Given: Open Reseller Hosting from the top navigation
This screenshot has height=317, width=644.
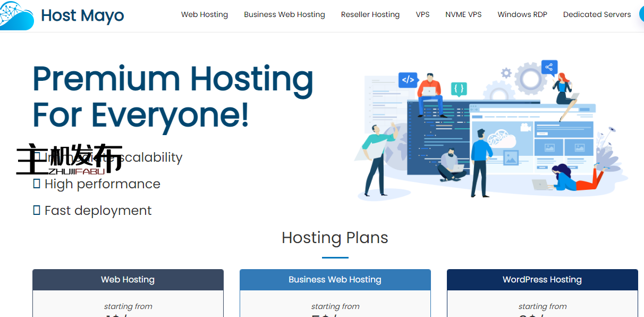Looking at the screenshot, I should [x=370, y=14].
